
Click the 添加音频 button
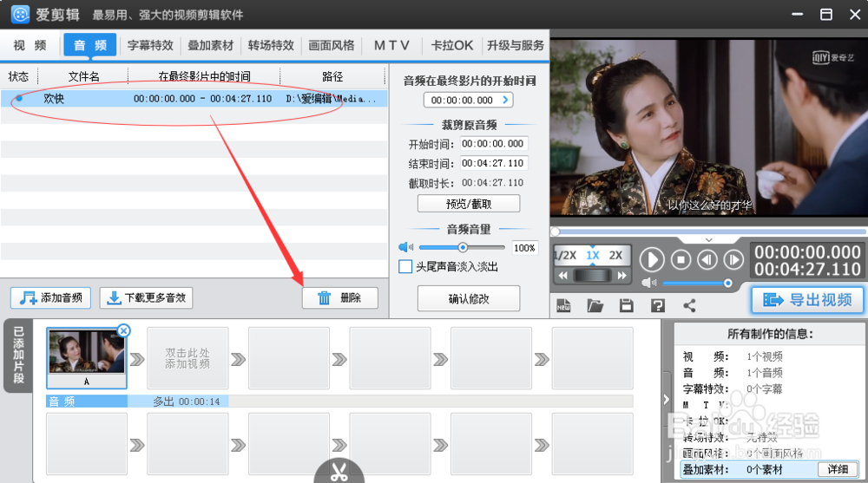point(51,297)
